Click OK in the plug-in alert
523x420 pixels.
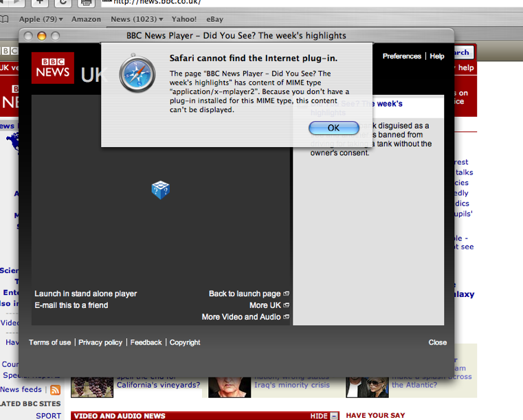[333, 128]
